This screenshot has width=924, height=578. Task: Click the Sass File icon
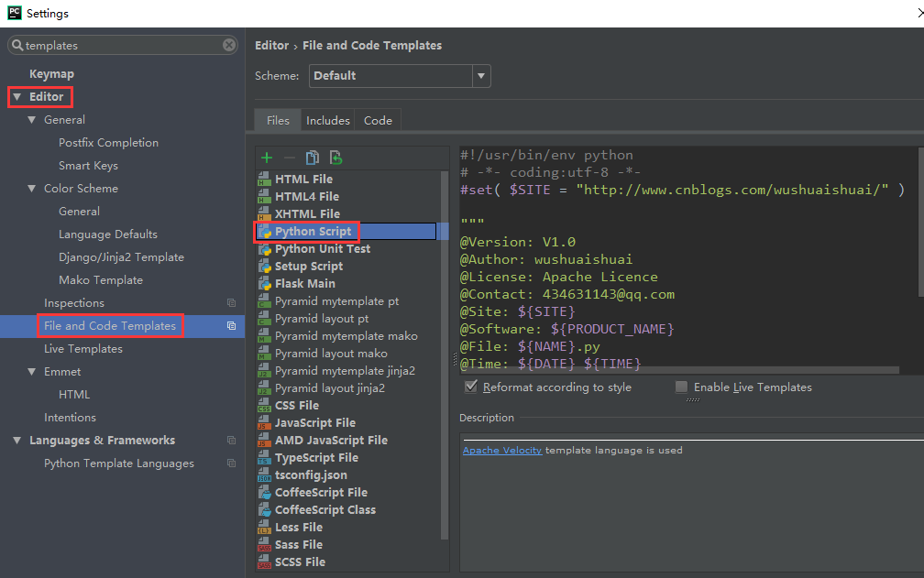click(265, 544)
